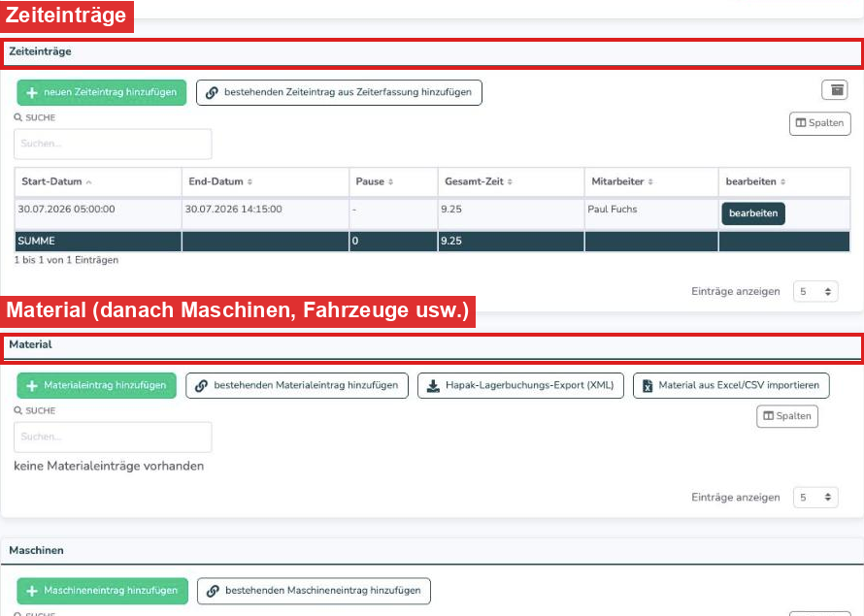This screenshot has height=616, width=864.
Task: Click the archive box icon in Zeiteinträge
Action: [835, 89]
